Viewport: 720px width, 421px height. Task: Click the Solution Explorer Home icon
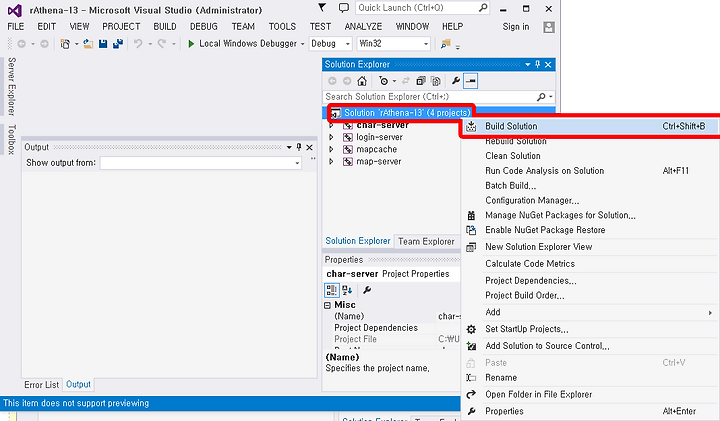point(362,81)
